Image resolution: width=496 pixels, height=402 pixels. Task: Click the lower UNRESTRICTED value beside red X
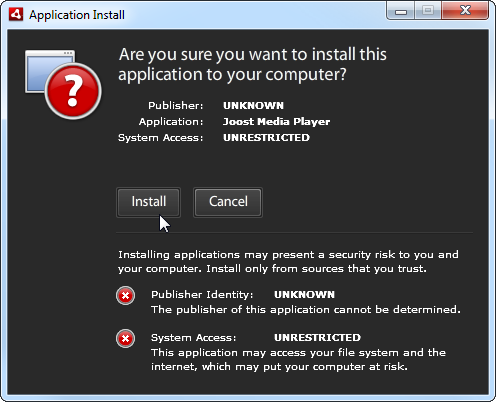317,338
